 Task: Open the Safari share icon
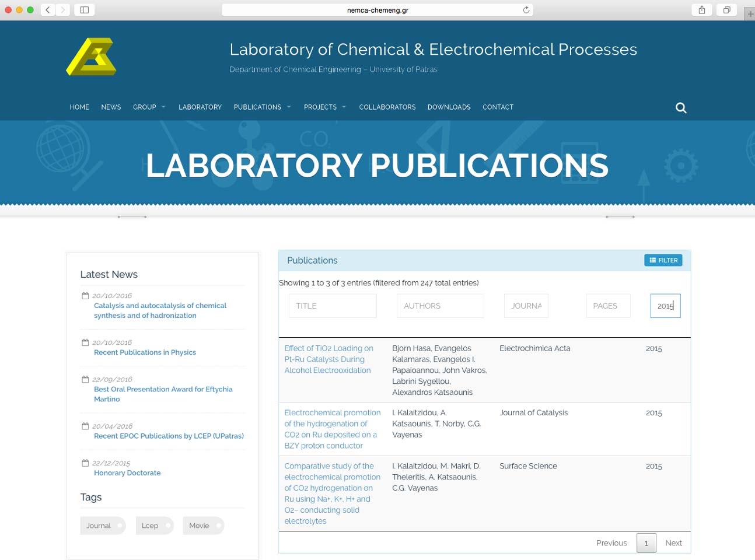coord(702,10)
